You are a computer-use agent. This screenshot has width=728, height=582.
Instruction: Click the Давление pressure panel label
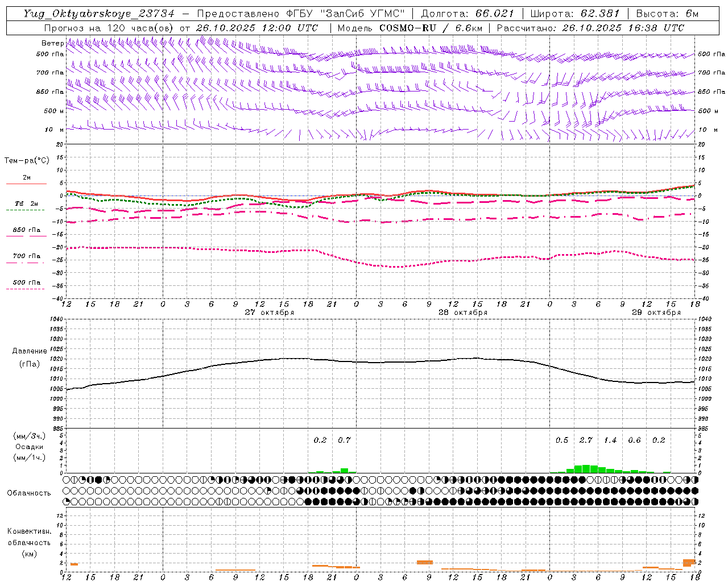coord(30,351)
